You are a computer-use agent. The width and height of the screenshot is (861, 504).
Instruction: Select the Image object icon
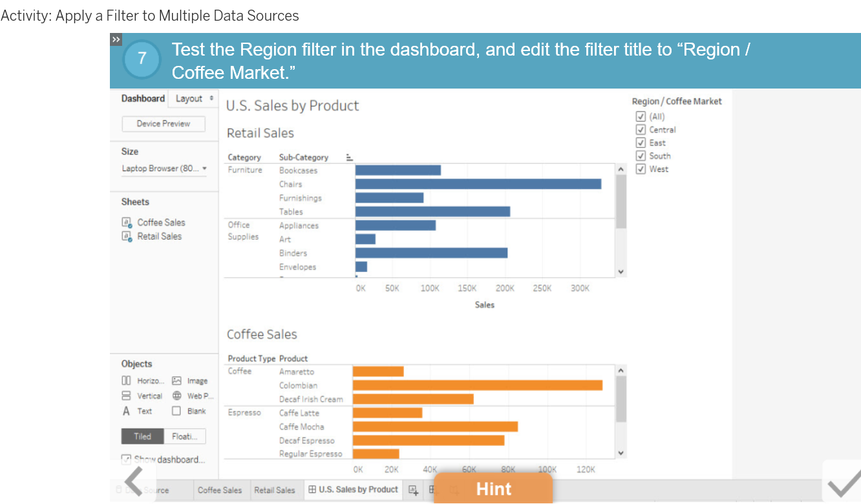click(x=176, y=381)
